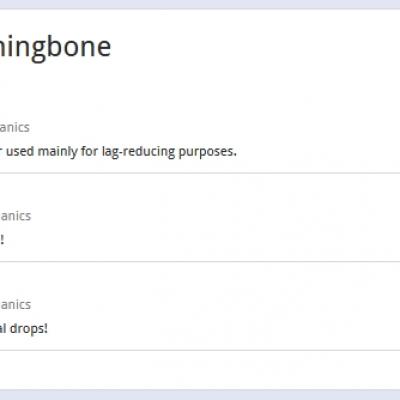Select the "al drops!" description text
The width and height of the screenshot is (400, 400).
24,329
